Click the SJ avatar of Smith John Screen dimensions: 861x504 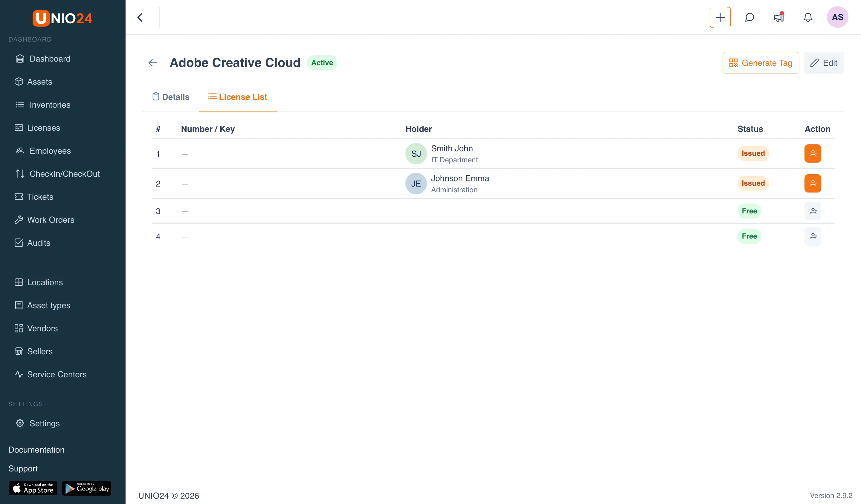416,154
